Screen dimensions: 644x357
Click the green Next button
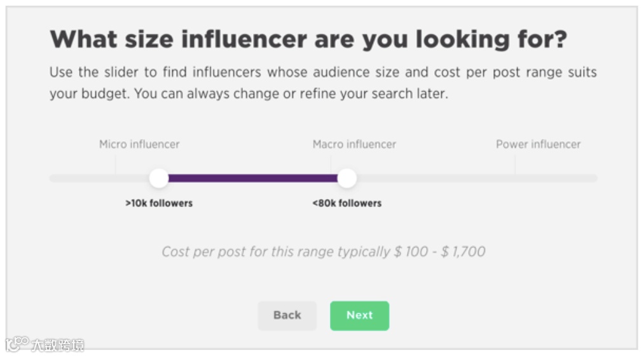[359, 316]
